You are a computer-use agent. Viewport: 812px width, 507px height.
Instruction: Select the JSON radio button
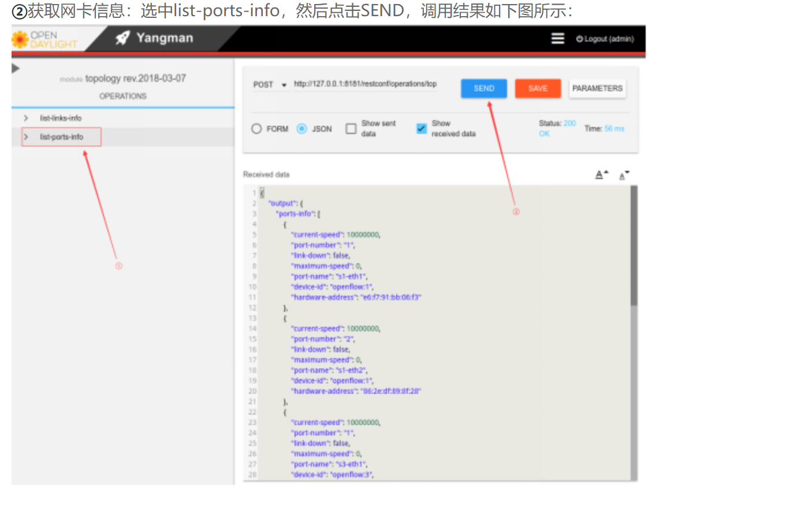(301, 129)
